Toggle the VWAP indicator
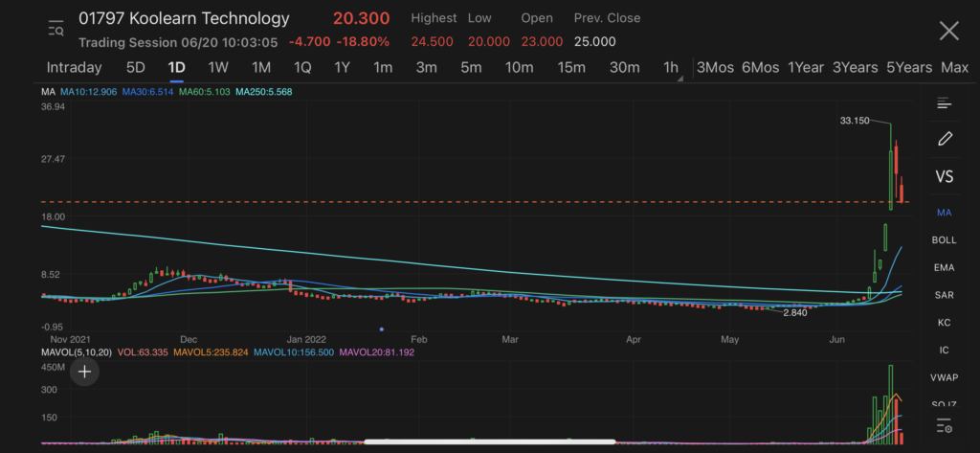The image size is (980, 453). (x=944, y=378)
